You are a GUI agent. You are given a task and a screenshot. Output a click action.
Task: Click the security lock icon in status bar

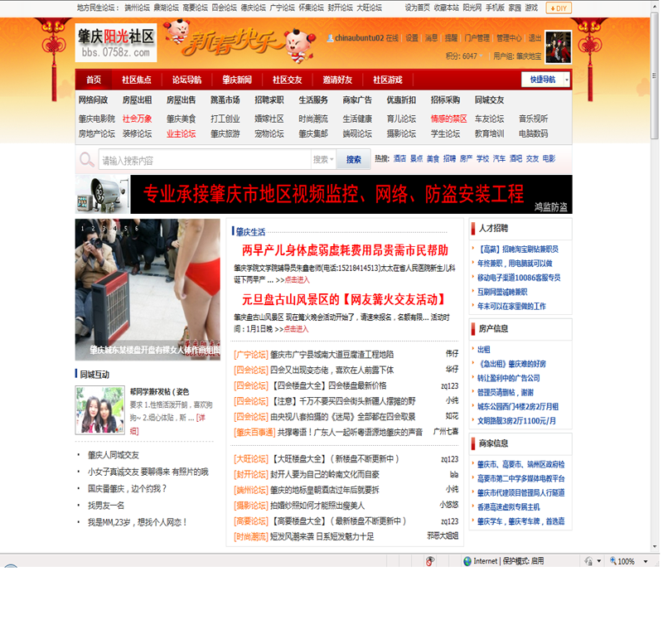[x=588, y=561]
